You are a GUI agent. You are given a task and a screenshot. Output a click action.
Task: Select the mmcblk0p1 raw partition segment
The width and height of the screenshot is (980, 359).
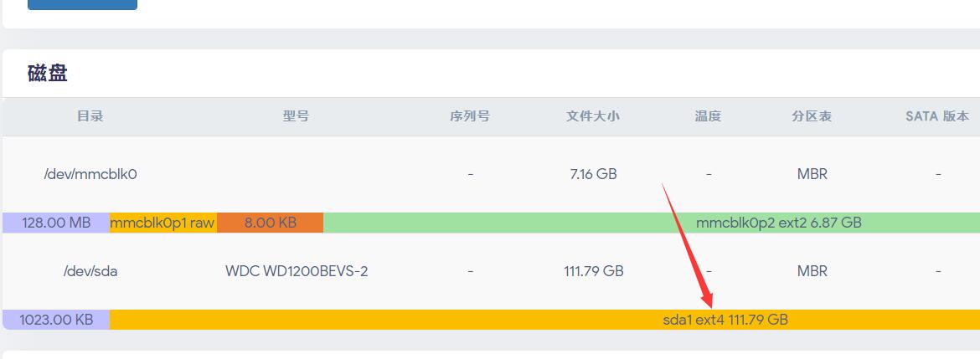pos(162,223)
